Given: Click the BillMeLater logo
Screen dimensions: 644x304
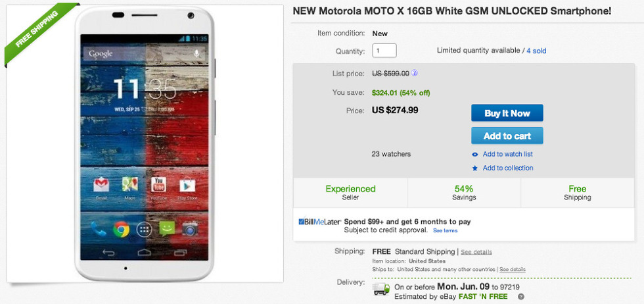Looking at the screenshot, I should coord(319,222).
